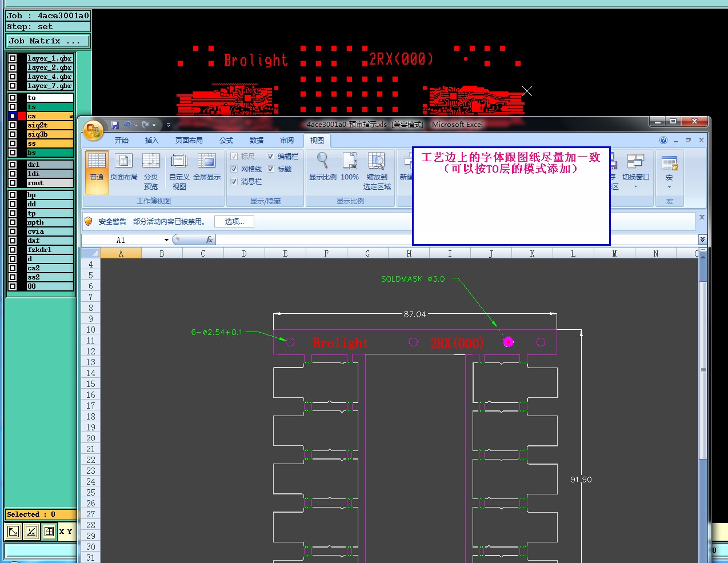Undo last action in Excel toolbar
Screen dimensions: 728x563
point(127,125)
